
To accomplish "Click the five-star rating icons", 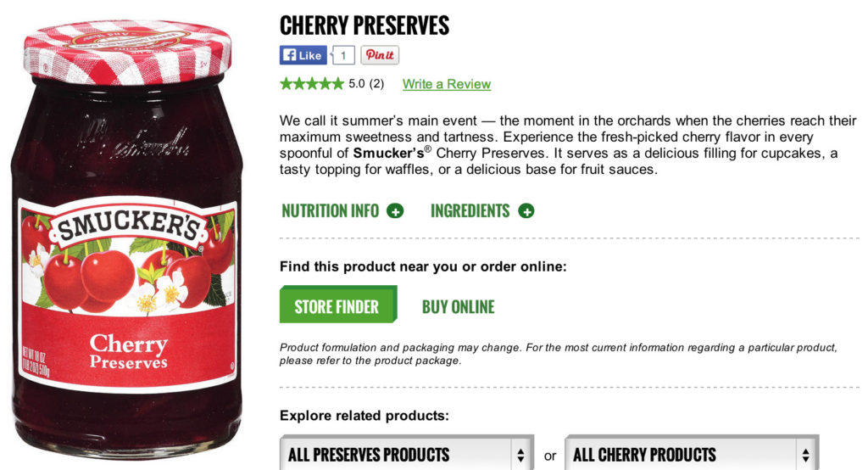I will (x=312, y=84).
